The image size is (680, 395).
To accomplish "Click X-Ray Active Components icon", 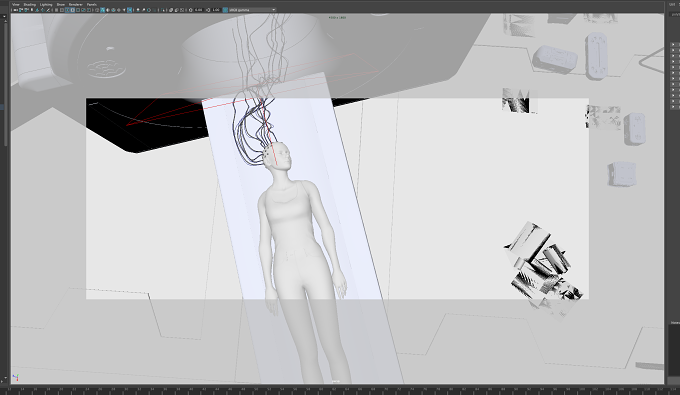I will point(177,10).
